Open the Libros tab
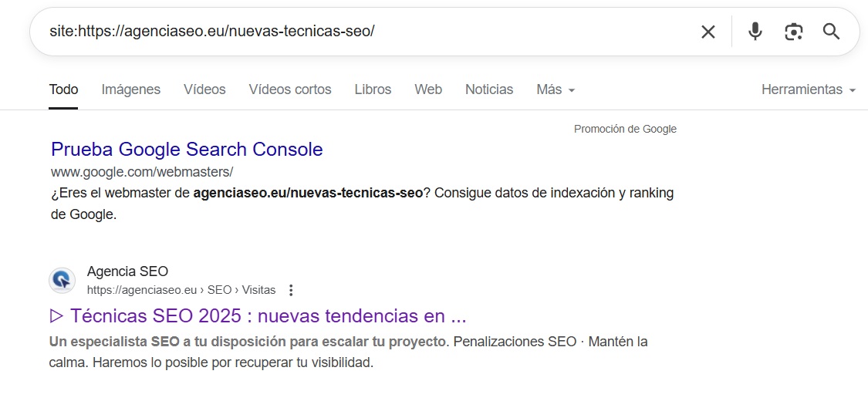Image resolution: width=868 pixels, height=418 pixels. (373, 89)
